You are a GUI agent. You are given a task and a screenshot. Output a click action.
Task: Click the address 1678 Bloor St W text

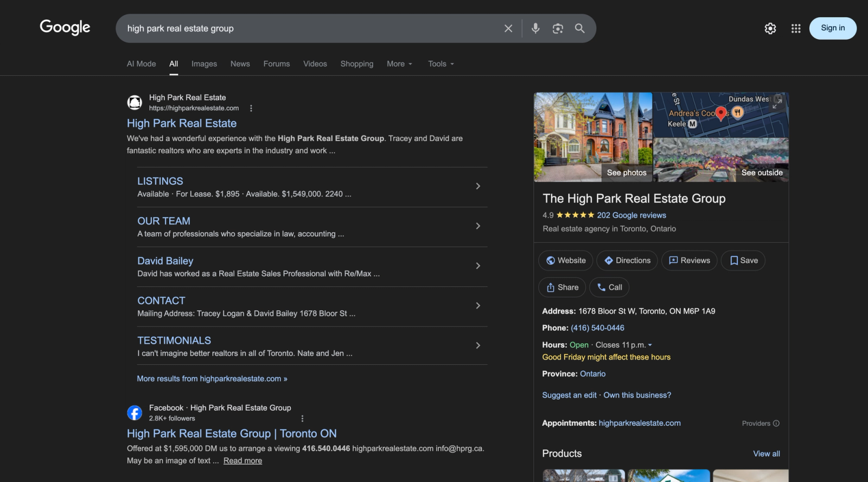tap(647, 311)
